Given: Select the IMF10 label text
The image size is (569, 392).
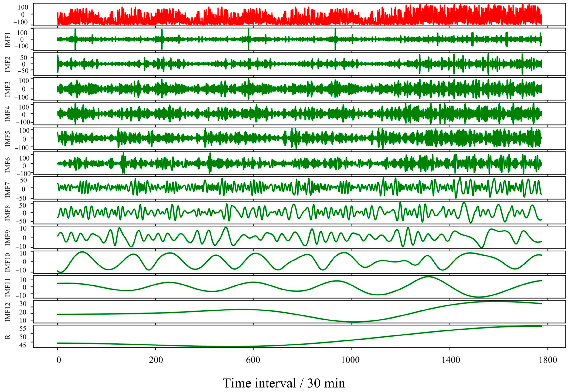Looking at the screenshot, I should pyautogui.click(x=8, y=262).
